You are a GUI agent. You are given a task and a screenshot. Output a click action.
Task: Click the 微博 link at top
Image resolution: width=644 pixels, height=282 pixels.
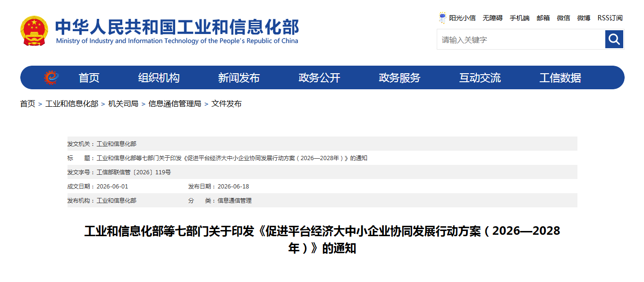pyautogui.click(x=584, y=18)
